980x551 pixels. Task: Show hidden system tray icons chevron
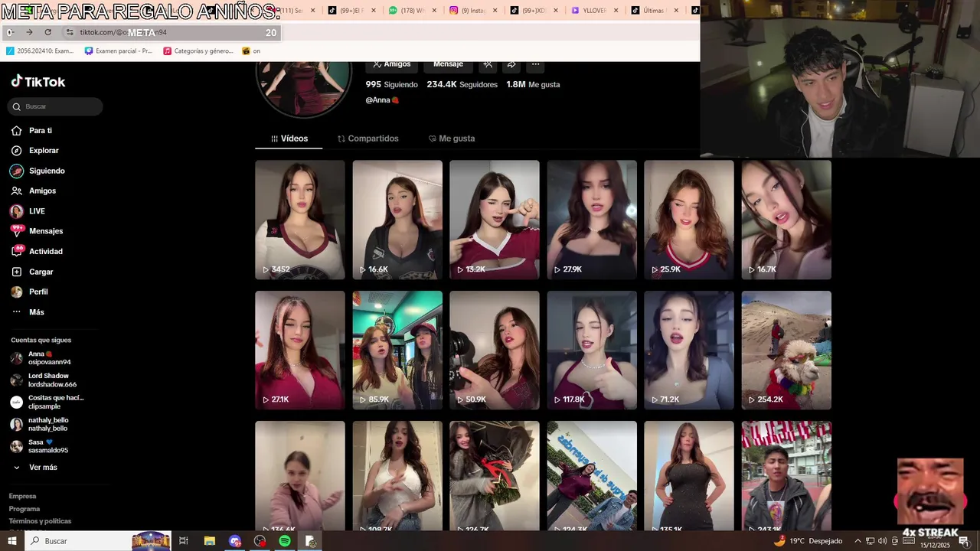(x=857, y=541)
